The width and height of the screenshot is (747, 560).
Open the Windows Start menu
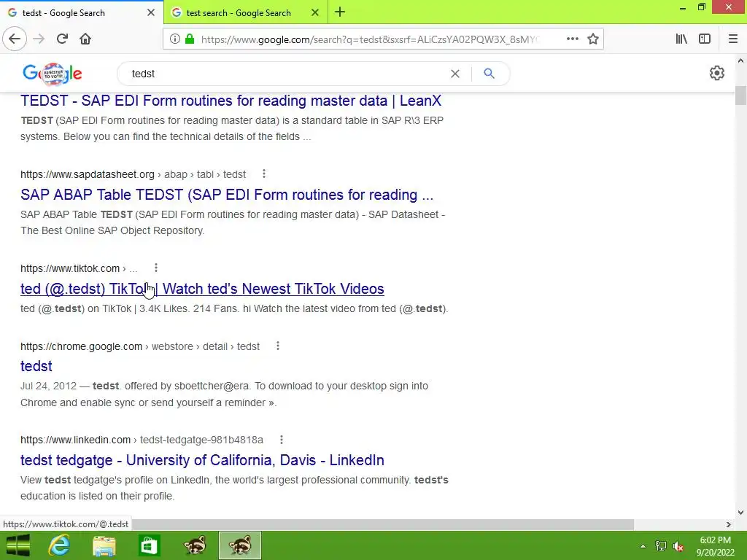pos(18,545)
